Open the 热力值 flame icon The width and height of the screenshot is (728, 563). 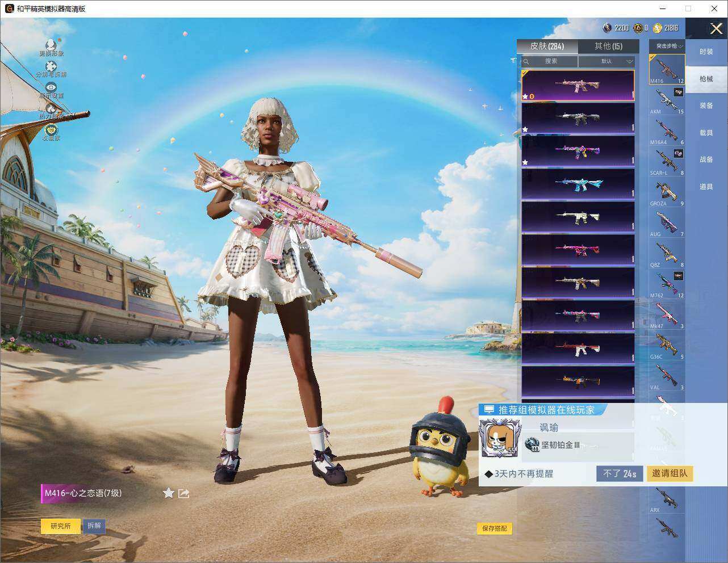click(51, 108)
